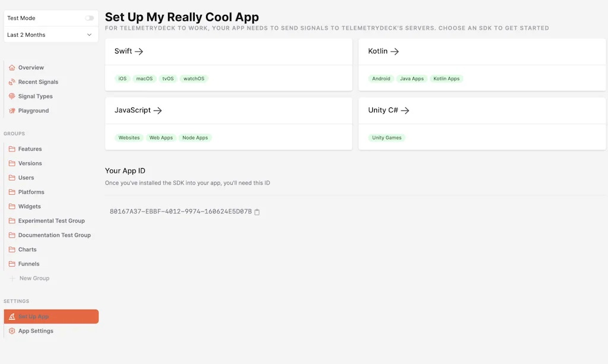Click the Signal Types fingerprint icon
Viewport: 608px width, 364px height.
(12, 96)
